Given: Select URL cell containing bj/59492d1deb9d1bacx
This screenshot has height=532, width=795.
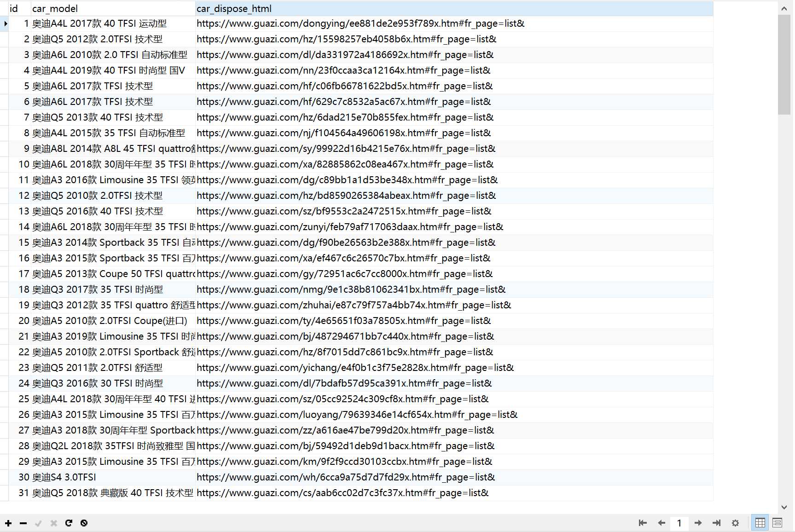Looking at the screenshot, I should [454, 446].
